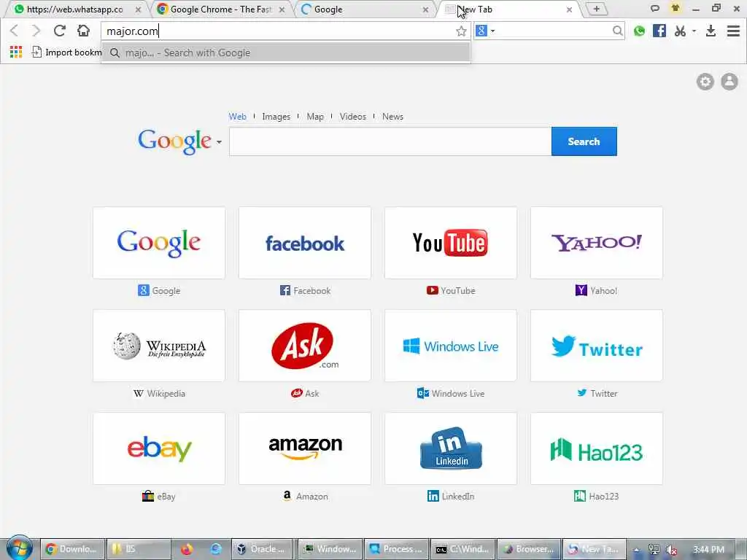Switch to the Oracle taskbar item
Screen dimensions: 747x560
pos(263,549)
